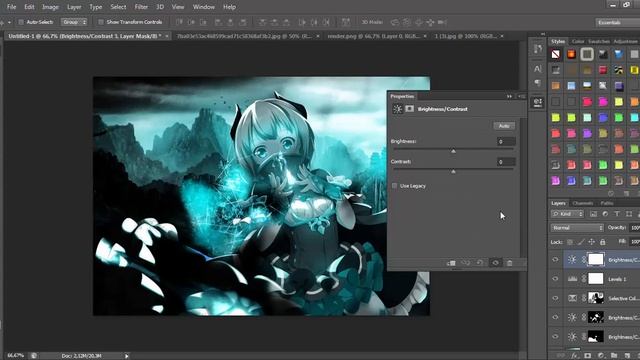The image size is (640, 360).
Task: Switch to the Color panel tab
Action: click(x=578, y=41)
